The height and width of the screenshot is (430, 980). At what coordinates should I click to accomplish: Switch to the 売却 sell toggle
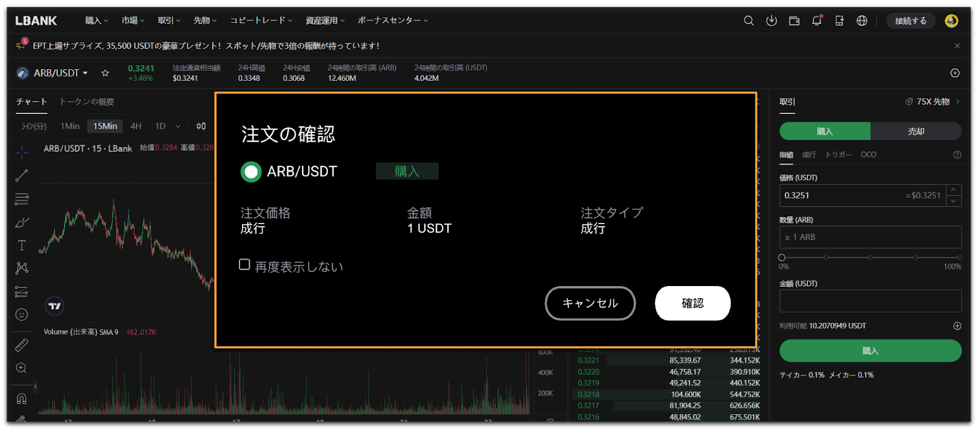pos(916,131)
